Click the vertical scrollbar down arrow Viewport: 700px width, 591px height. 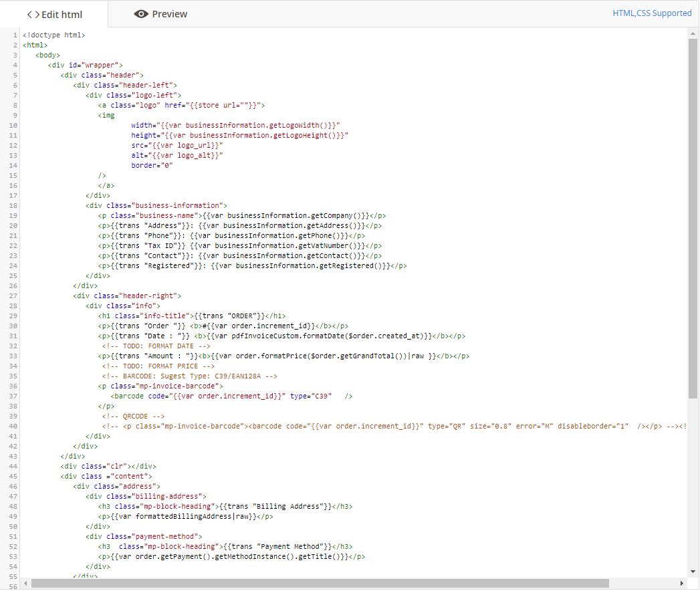(x=693, y=572)
